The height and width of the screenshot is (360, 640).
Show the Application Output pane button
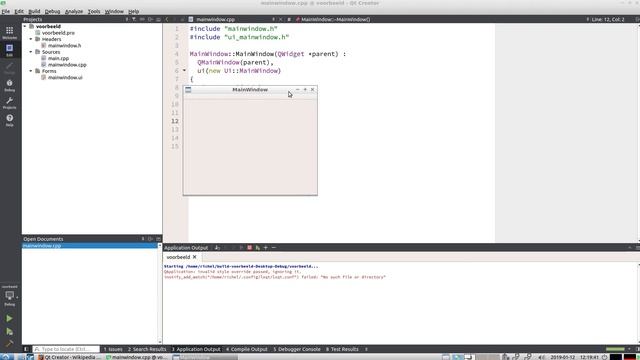click(196, 349)
